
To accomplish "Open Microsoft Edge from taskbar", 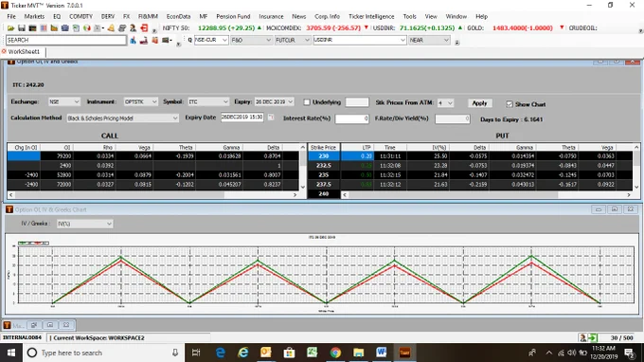I will click(x=220, y=353).
